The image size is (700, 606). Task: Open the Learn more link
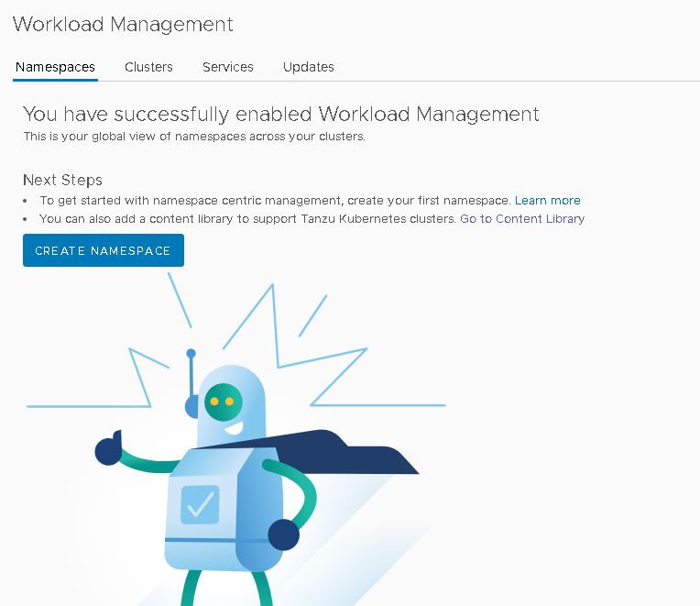[x=547, y=200]
